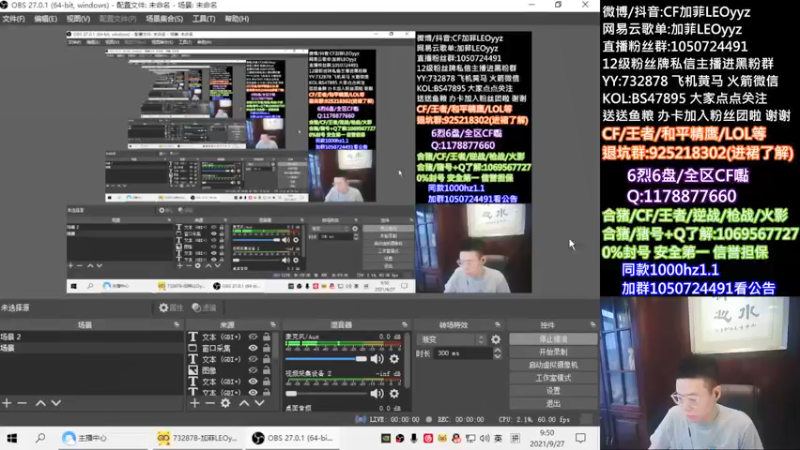Open the 工具(T) menu
This screenshot has height=450, width=800.
pos(204,19)
